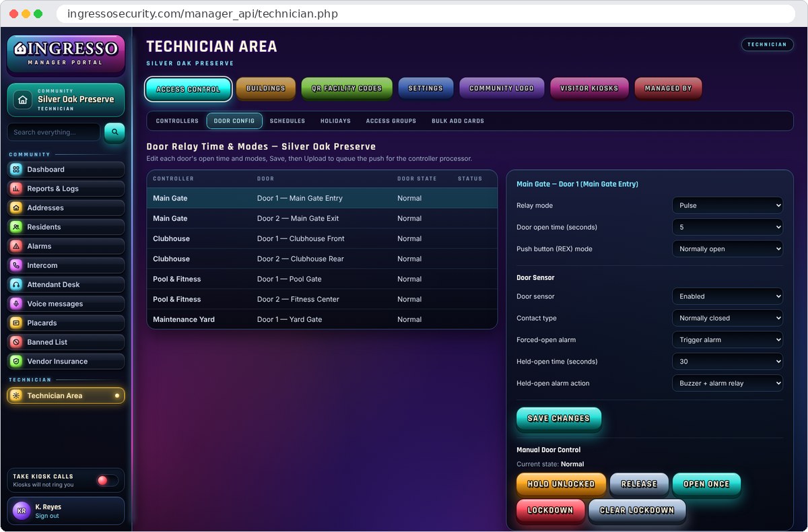
Task: Click the Release button
Action: coord(639,484)
